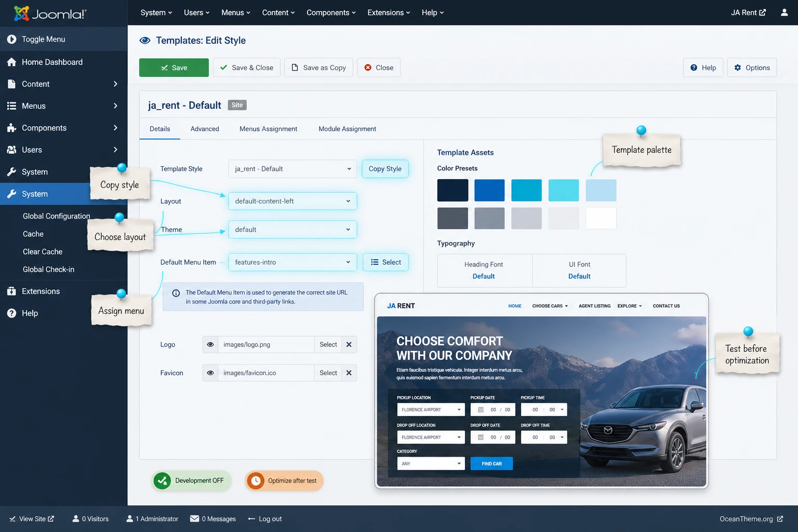Pick the dark navy color preset
This screenshot has height=532, width=798.
pos(453,190)
